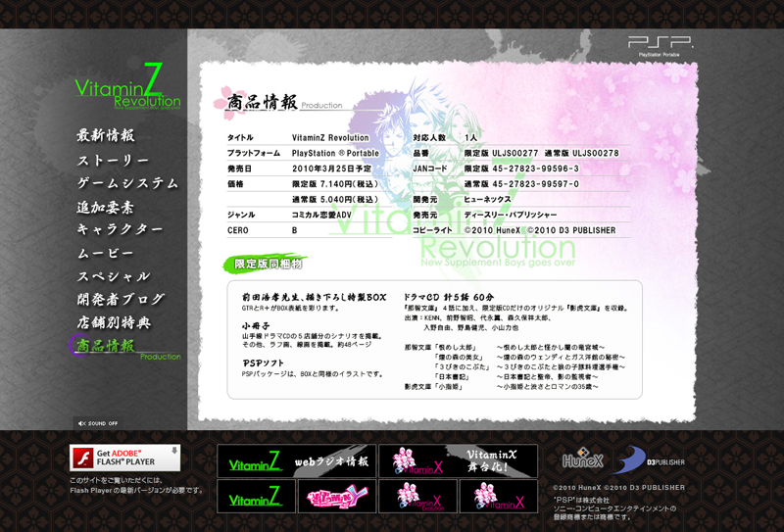Click the copyright ©2010 HuneX in table
Image resolution: width=784 pixels, height=532 pixels.
click(493, 230)
